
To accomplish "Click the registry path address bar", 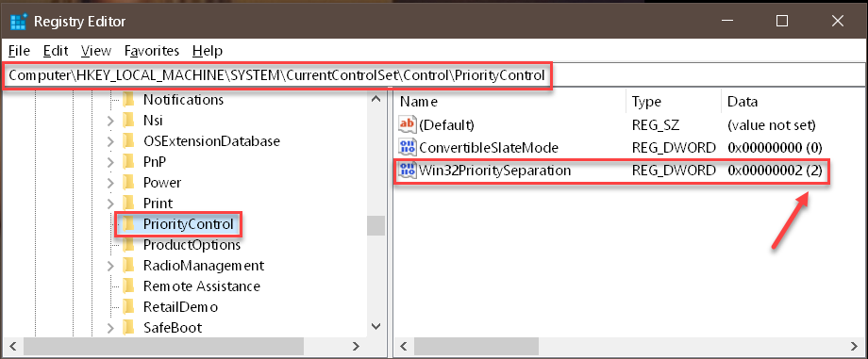I will click(x=434, y=75).
